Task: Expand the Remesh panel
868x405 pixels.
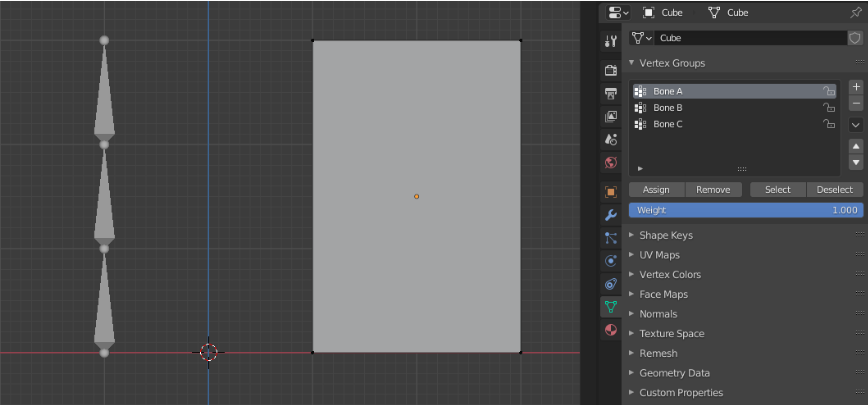Action: pos(632,353)
